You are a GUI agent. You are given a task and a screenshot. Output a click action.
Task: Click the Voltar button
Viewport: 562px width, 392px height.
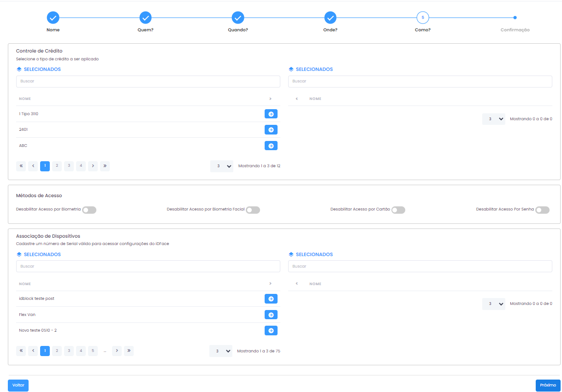tap(18, 385)
